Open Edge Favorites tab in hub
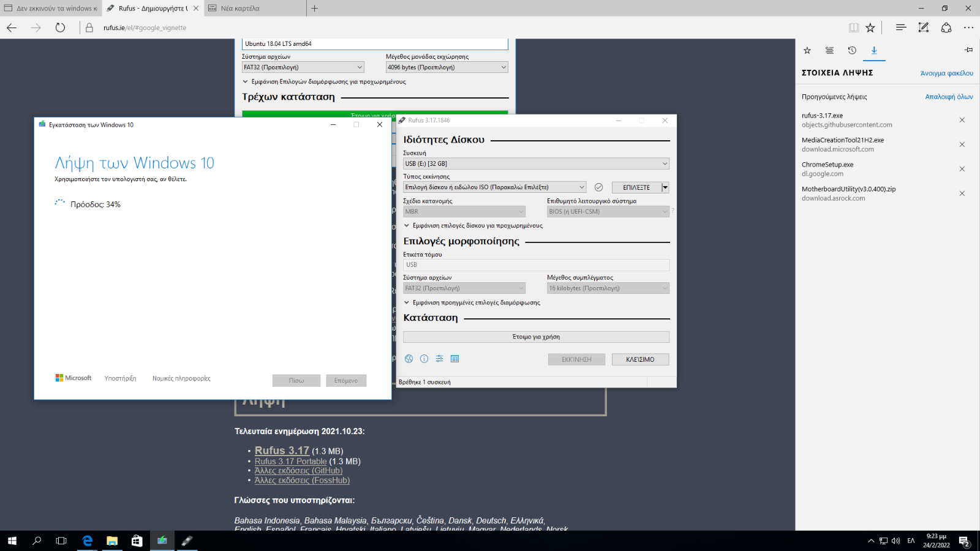Image resolution: width=980 pixels, height=551 pixels. tap(807, 50)
